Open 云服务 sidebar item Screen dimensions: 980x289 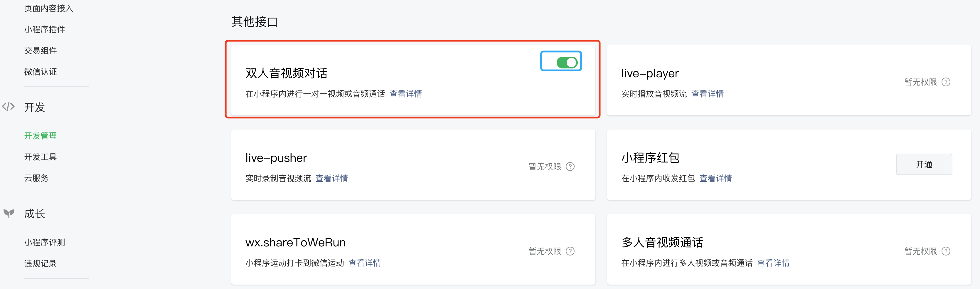pyautogui.click(x=36, y=178)
